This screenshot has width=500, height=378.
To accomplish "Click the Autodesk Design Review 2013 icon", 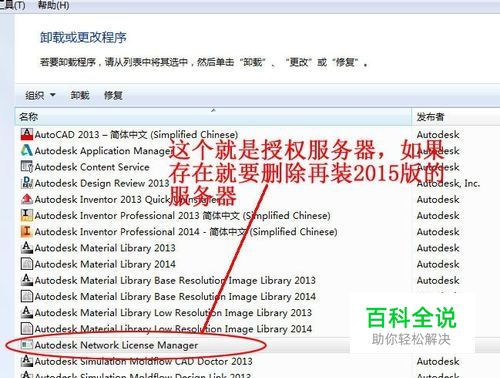I will coord(27,183).
